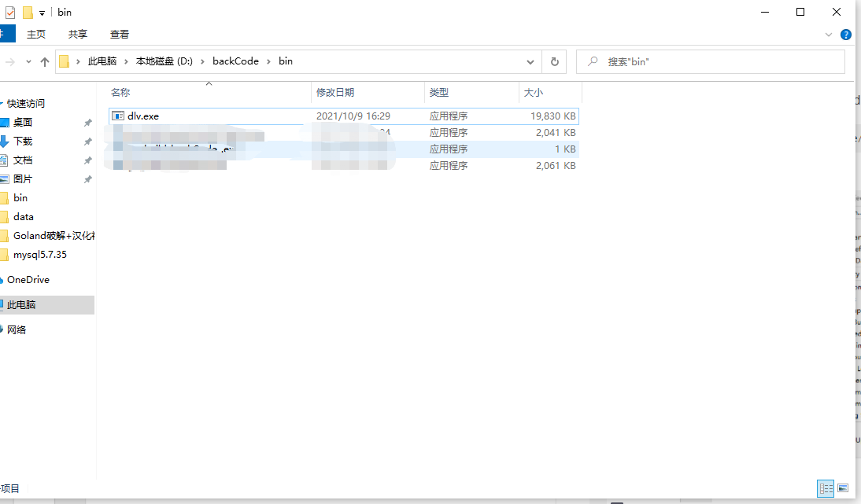Open 图片 in the navigation pane
Image resolution: width=861 pixels, height=504 pixels.
pos(23,178)
